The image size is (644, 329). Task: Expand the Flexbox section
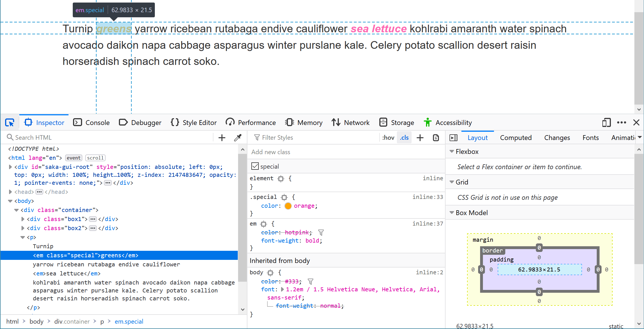453,152
